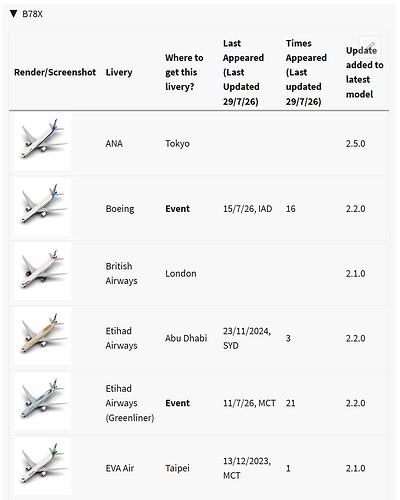The width and height of the screenshot is (400, 500).
Task: Open the EVA Air aircraft thumbnail
Action: [43, 466]
